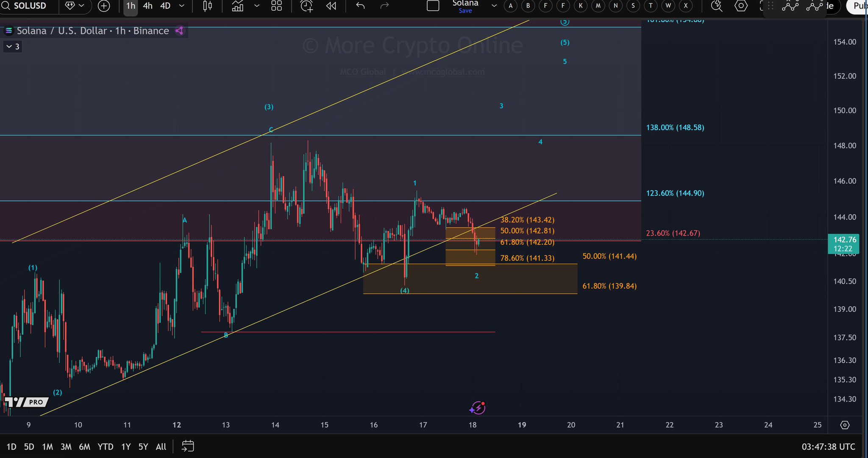Click the Save link under Solana layout
868x458 pixels.
[x=465, y=11]
